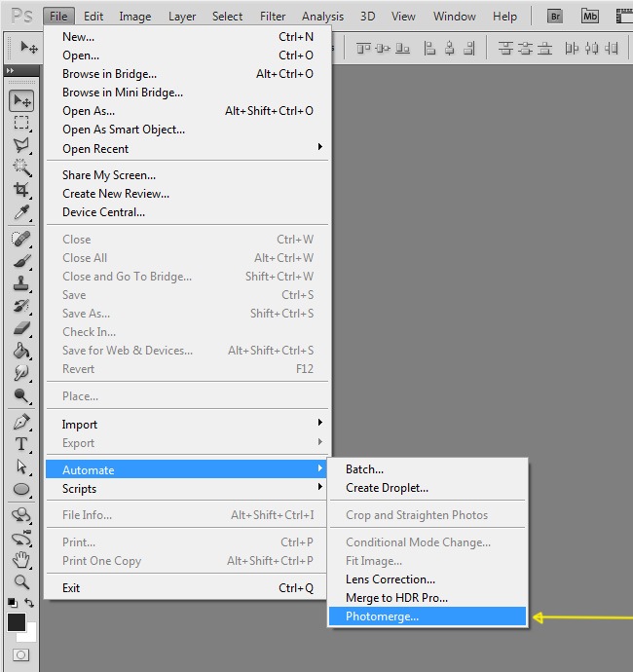Click the Align Vertical Centers icon
The height and width of the screenshot is (672, 633).
(x=383, y=49)
